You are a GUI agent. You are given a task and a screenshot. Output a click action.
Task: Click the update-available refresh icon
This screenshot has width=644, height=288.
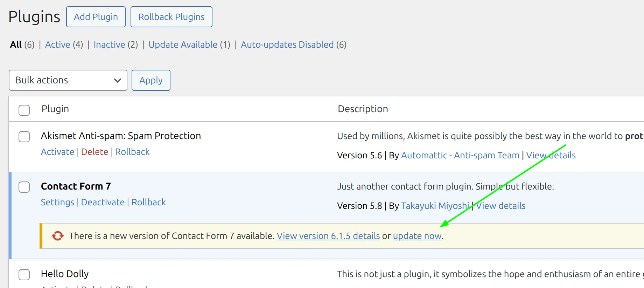tap(58, 236)
